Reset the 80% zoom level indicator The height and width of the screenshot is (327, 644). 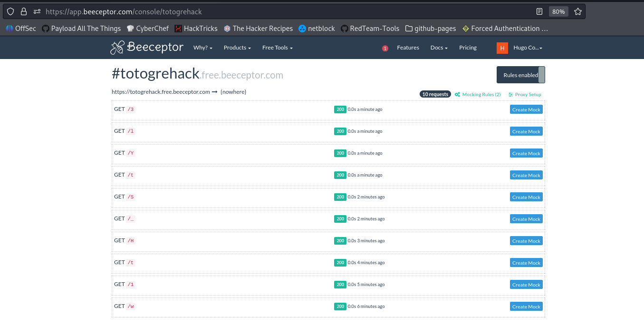tap(558, 11)
